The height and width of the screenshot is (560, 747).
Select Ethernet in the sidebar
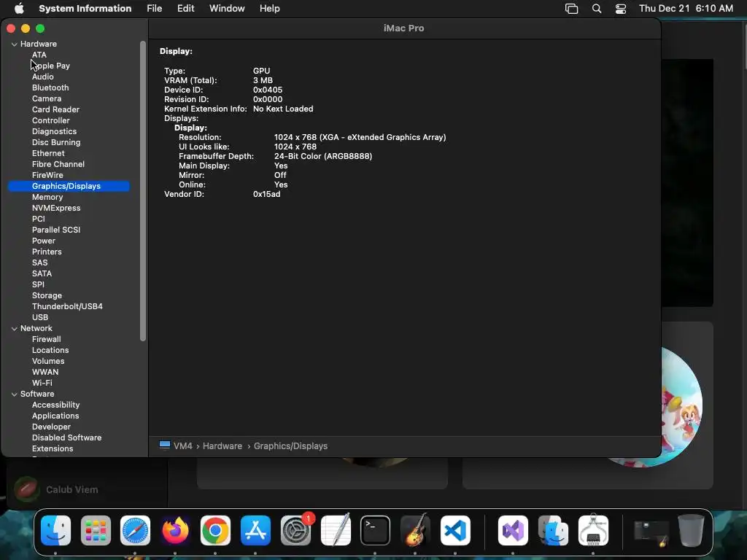coord(48,153)
